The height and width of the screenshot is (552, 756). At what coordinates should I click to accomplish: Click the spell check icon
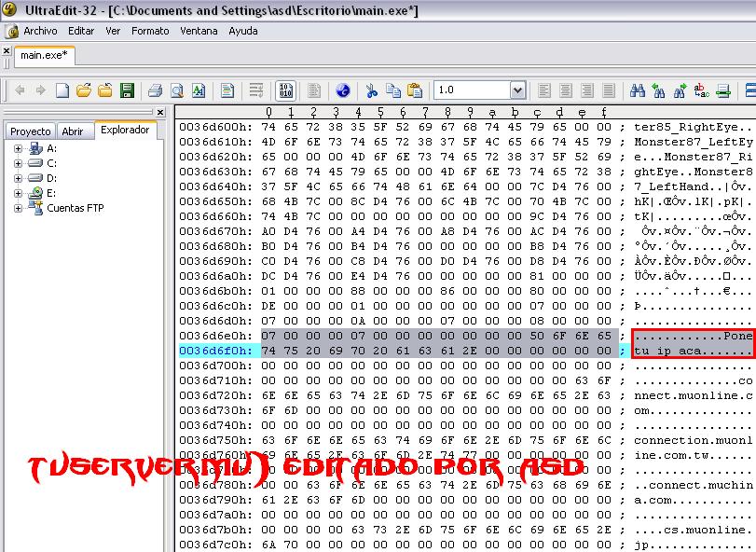199,90
